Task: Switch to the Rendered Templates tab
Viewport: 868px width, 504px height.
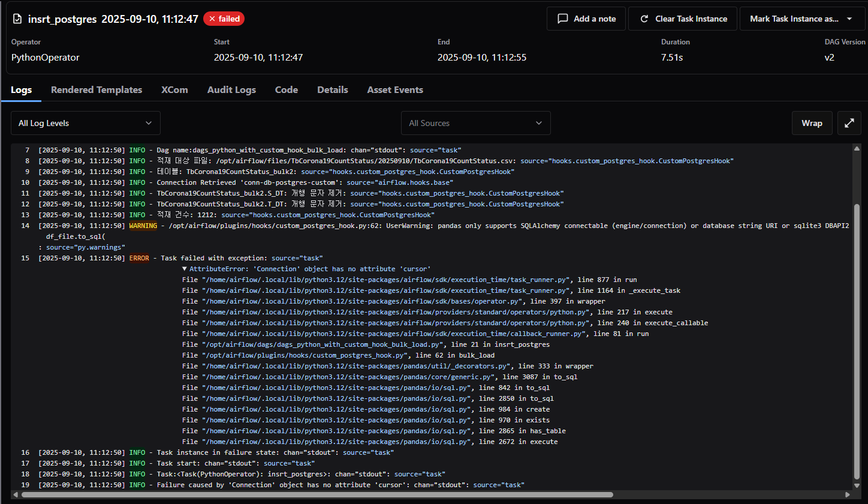Action: [97, 89]
